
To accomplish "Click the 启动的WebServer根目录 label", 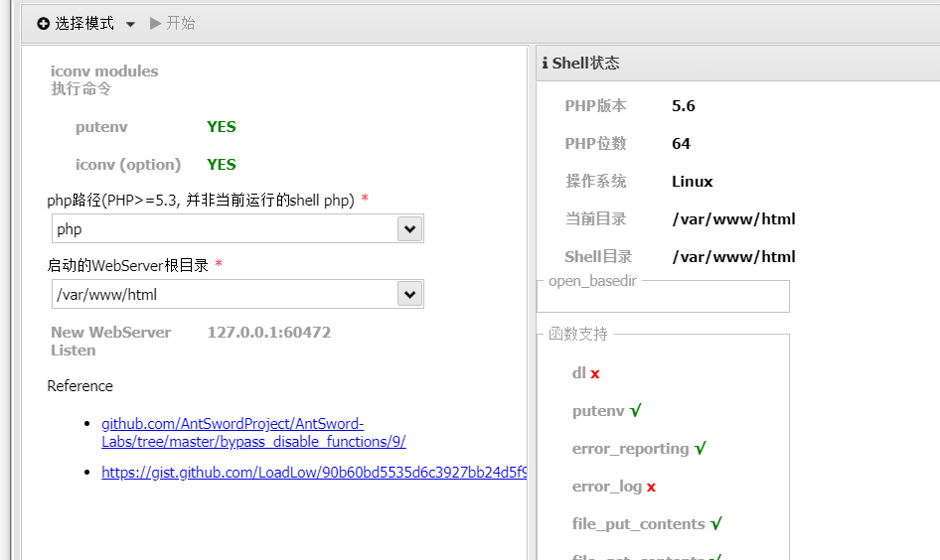I will click(x=128, y=265).
